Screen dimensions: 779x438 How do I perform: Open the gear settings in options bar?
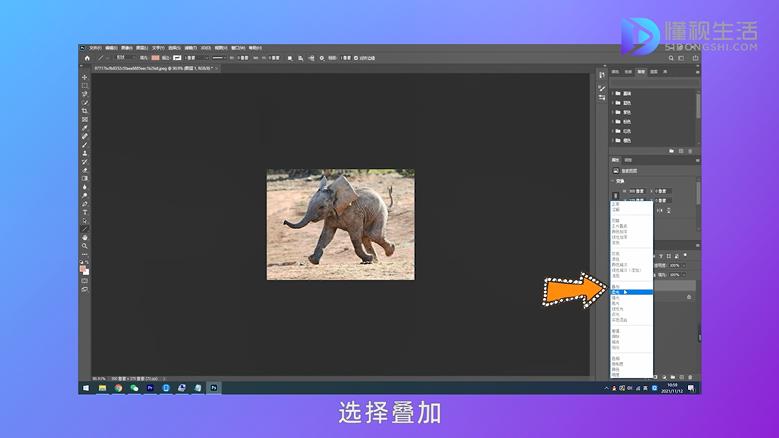tap(322, 58)
